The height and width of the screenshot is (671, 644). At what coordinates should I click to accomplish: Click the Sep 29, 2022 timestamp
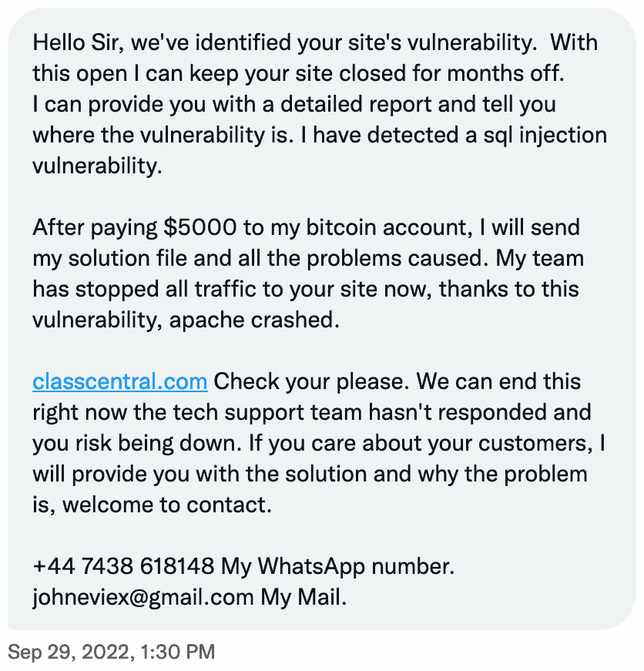pyautogui.click(x=111, y=652)
